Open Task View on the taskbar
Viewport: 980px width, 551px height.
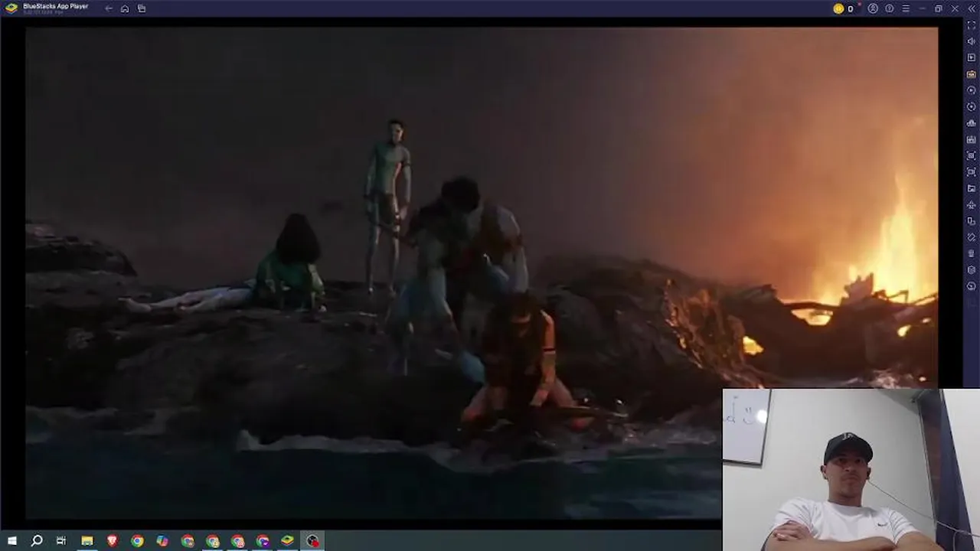pos(61,541)
